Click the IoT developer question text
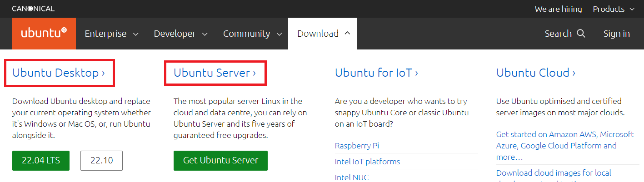 tap(402, 112)
